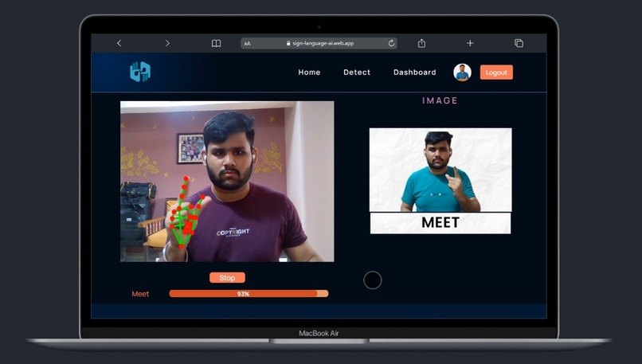Open the Home navigation item
Screen dimensions: 642x364
(309, 72)
